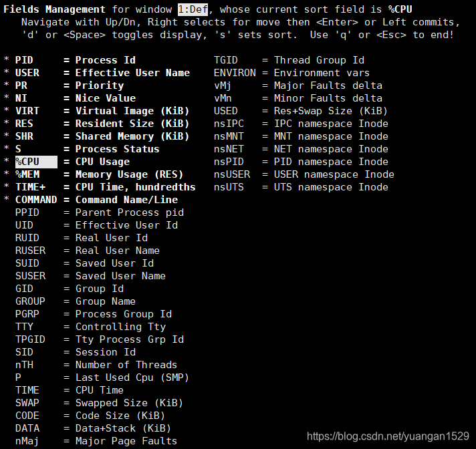Click the TGID field name
The height and width of the screenshot is (449, 476).
coord(226,60)
